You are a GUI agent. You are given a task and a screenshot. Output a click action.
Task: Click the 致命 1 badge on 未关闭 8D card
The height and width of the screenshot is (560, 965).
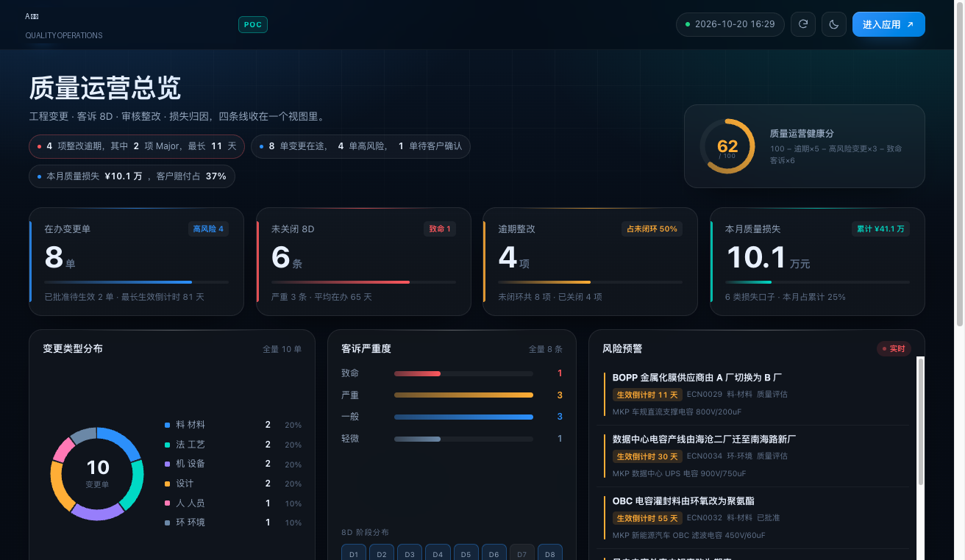click(x=440, y=229)
